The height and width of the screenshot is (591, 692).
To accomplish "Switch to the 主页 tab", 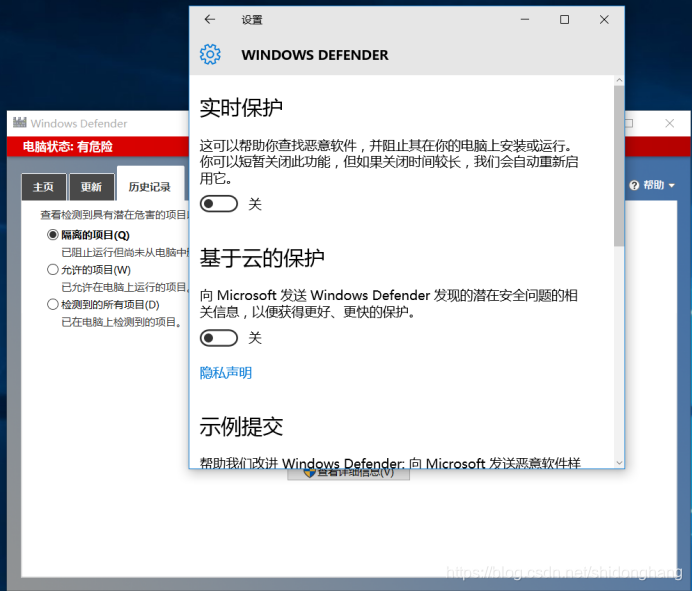I will pyautogui.click(x=44, y=187).
